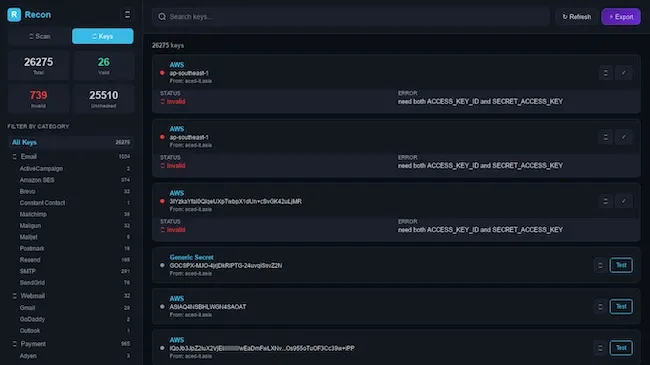This screenshot has width=650, height=365.
Task: Click Invalid status on first AWS card
Action: tap(173, 102)
